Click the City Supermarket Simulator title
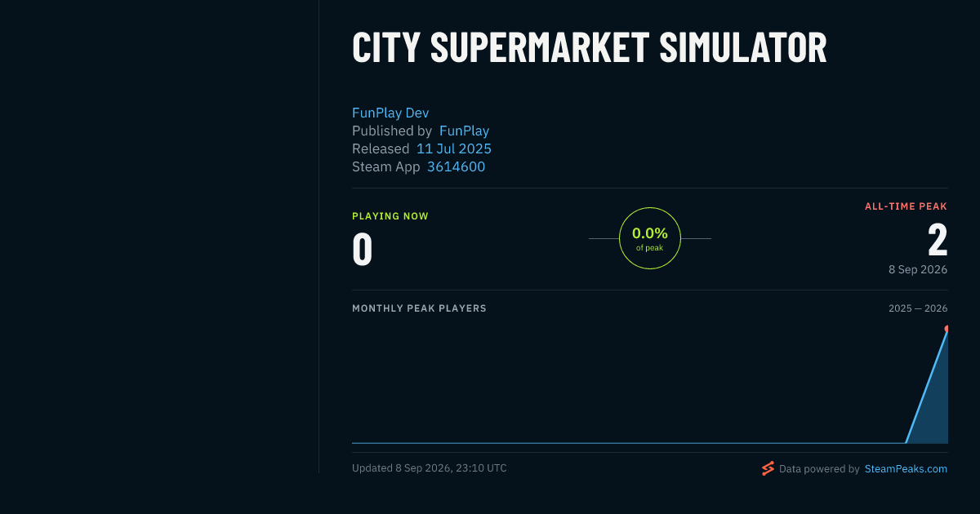 590,48
